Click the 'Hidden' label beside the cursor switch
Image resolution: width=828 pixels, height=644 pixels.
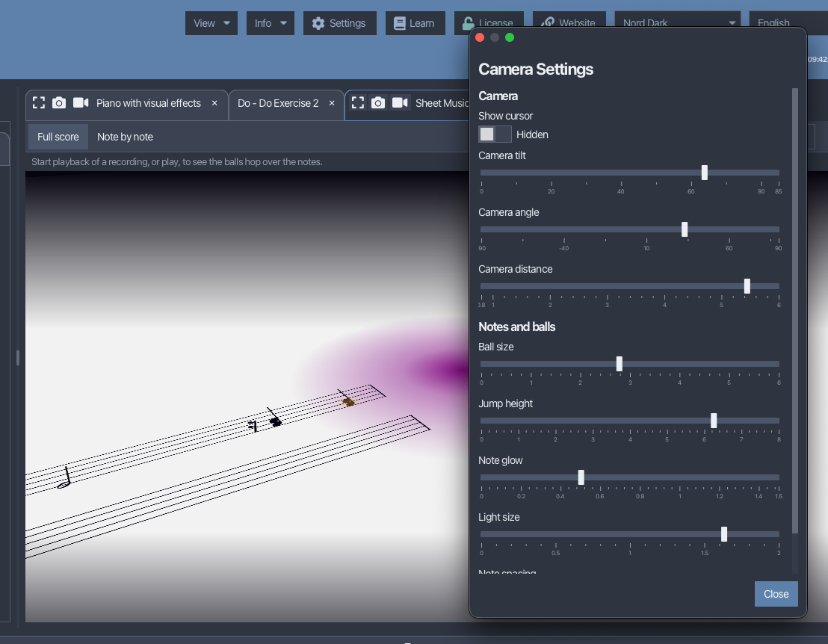532,134
